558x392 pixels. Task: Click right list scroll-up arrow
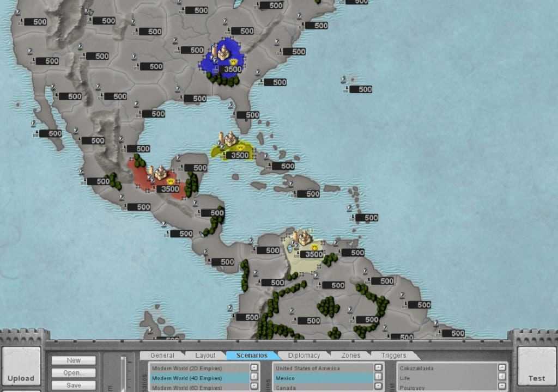(x=502, y=367)
